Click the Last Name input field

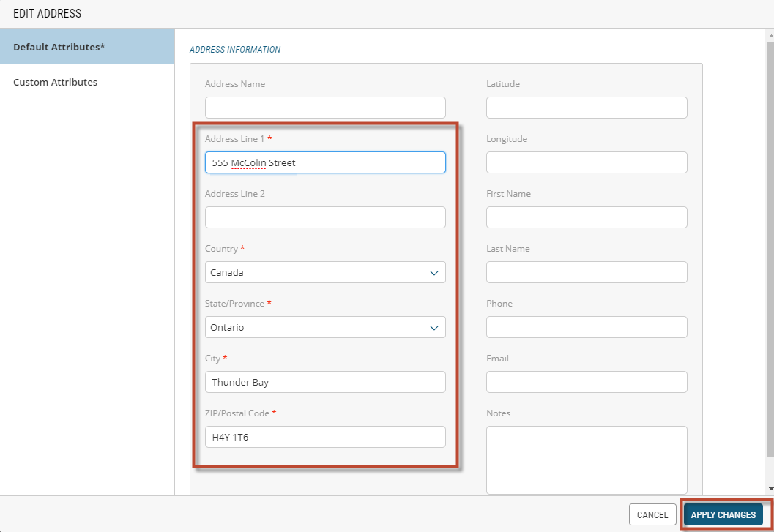587,272
